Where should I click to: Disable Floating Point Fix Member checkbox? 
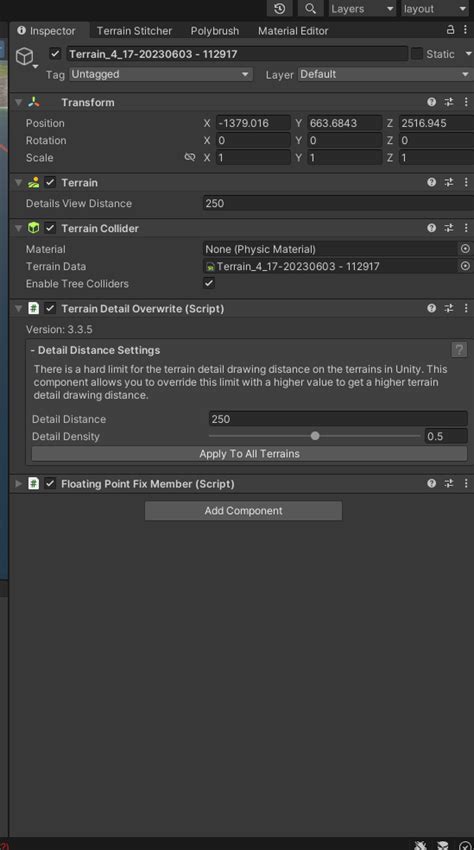coord(50,484)
